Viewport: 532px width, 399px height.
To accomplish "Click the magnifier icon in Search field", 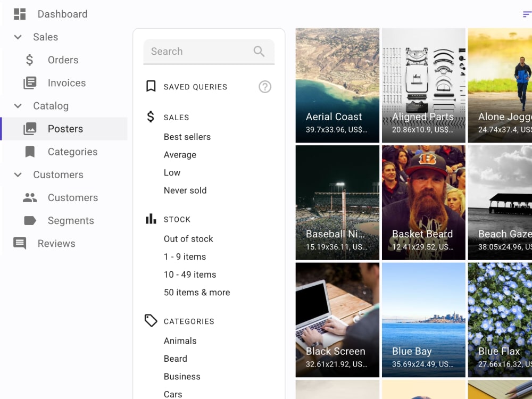I will point(259,51).
